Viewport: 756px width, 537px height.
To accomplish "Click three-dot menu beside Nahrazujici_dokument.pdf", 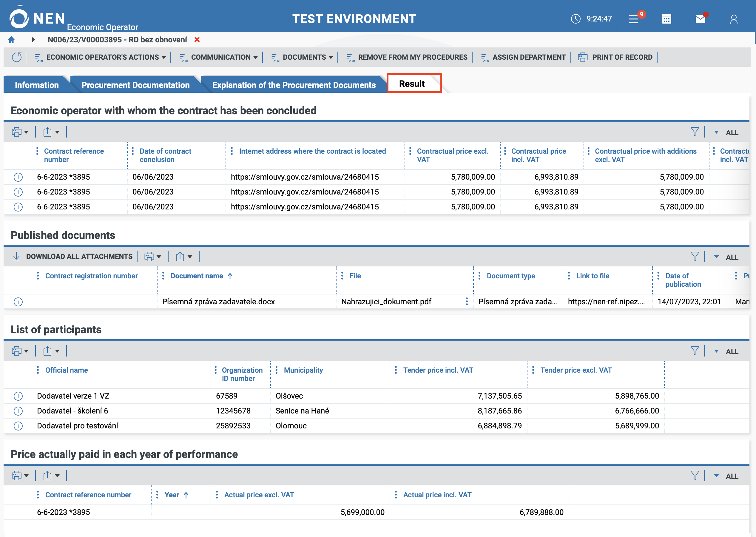I will [x=467, y=301].
